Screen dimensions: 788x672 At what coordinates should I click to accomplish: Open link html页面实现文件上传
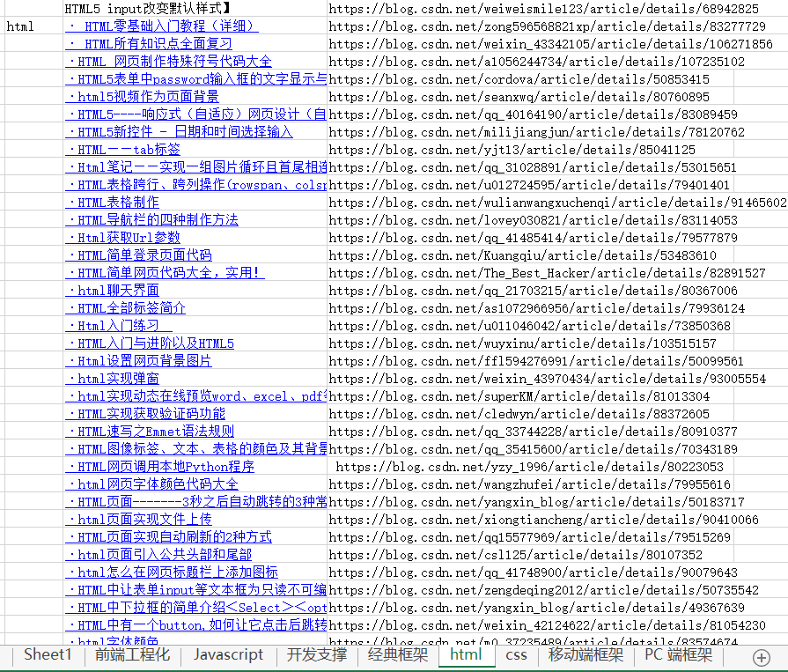tap(139, 520)
